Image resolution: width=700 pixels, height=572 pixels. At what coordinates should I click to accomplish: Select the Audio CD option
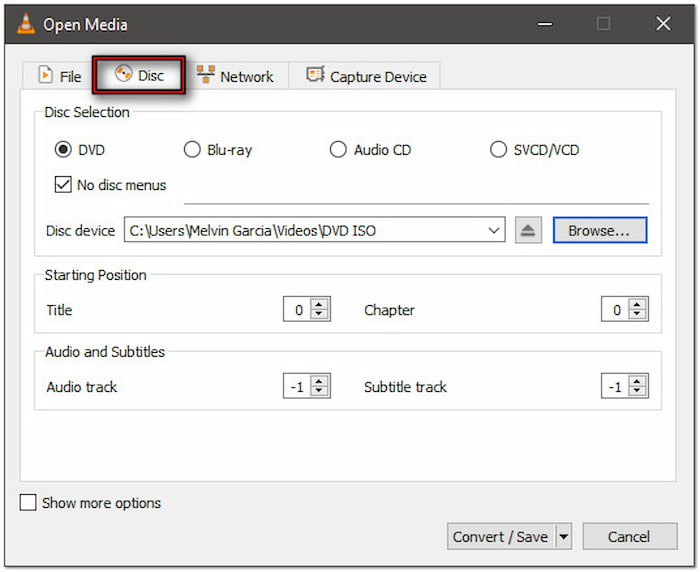(338, 150)
